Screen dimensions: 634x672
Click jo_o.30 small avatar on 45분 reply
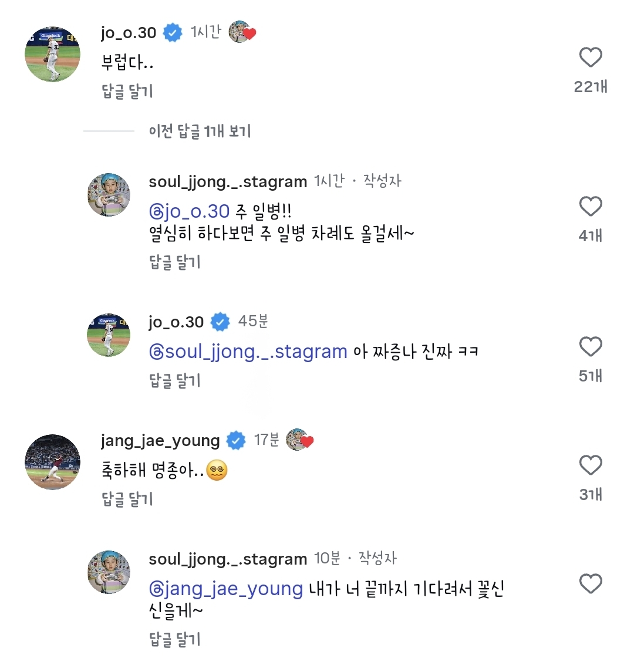pos(109,335)
